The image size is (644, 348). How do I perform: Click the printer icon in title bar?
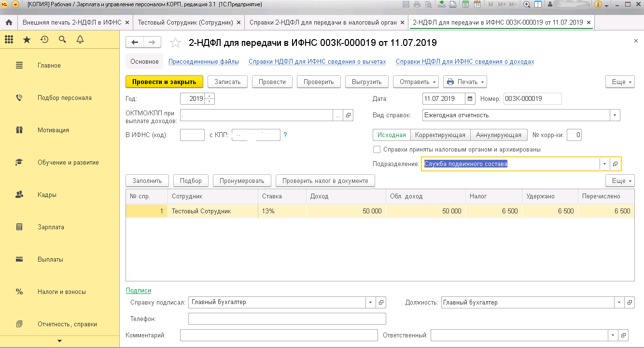pos(416,5)
